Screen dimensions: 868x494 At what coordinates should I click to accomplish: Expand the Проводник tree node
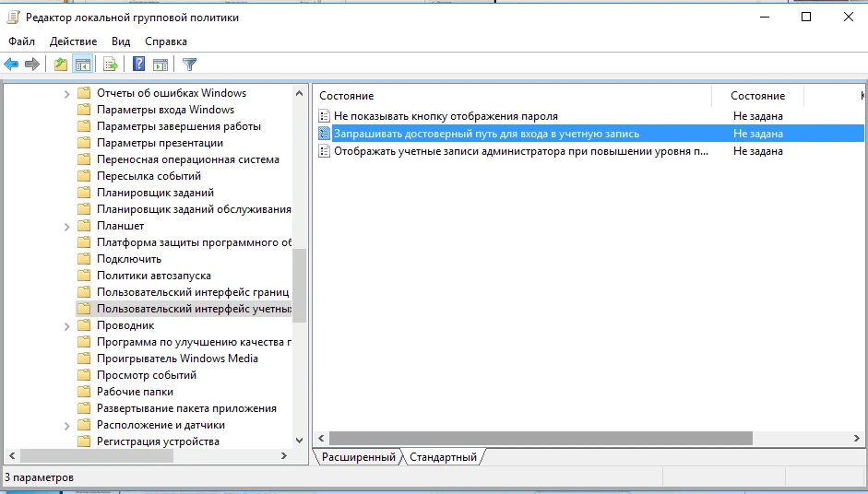(67, 325)
